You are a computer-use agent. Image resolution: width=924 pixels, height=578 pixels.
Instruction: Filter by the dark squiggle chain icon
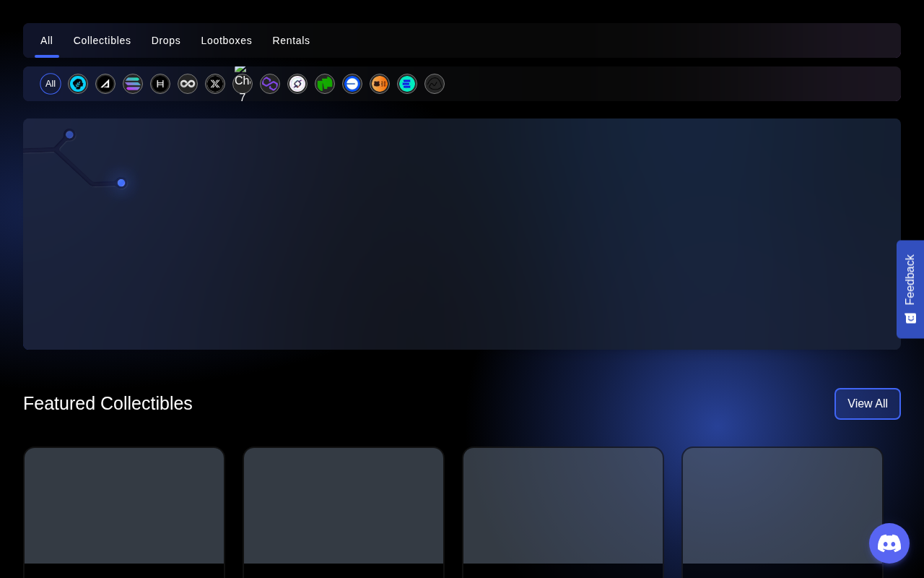click(435, 84)
